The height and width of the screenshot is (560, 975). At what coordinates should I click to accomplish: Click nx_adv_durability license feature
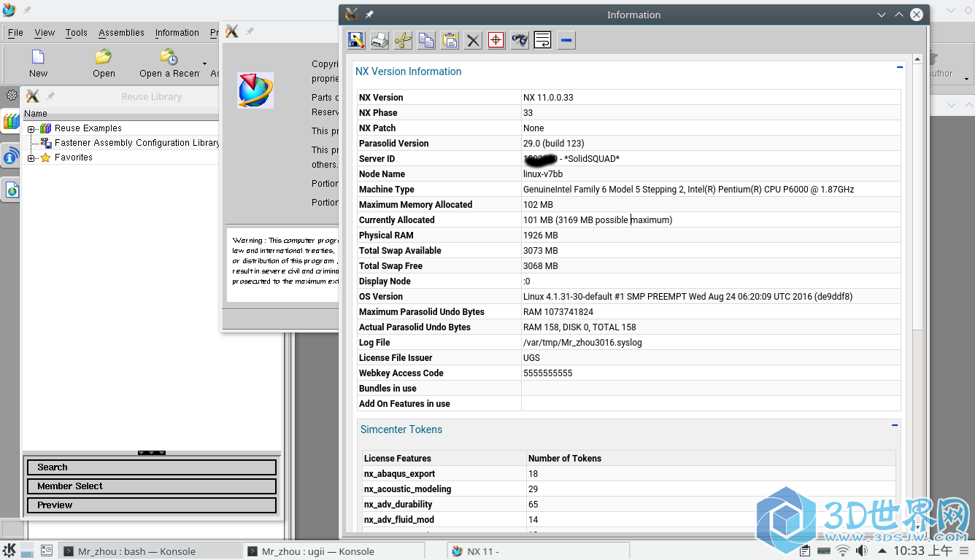(x=398, y=505)
